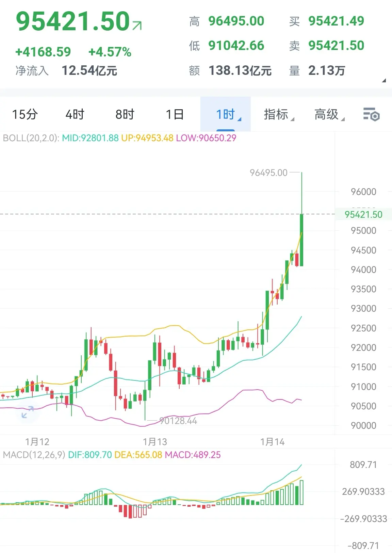Tap the latest tall green candlestick
The image size is (392, 553).
point(301,240)
